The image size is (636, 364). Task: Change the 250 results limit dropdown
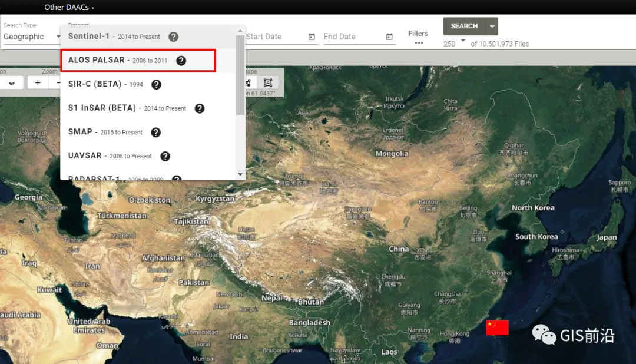(x=454, y=43)
